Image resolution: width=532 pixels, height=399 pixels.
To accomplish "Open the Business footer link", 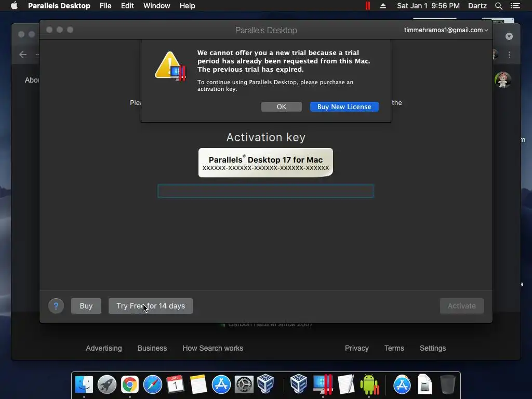I will (x=152, y=348).
